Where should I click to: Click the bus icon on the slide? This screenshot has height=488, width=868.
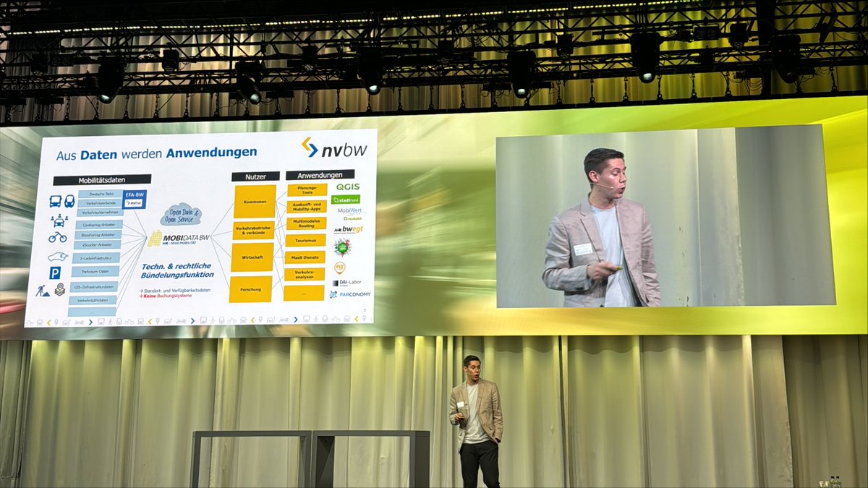(x=56, y=201)
